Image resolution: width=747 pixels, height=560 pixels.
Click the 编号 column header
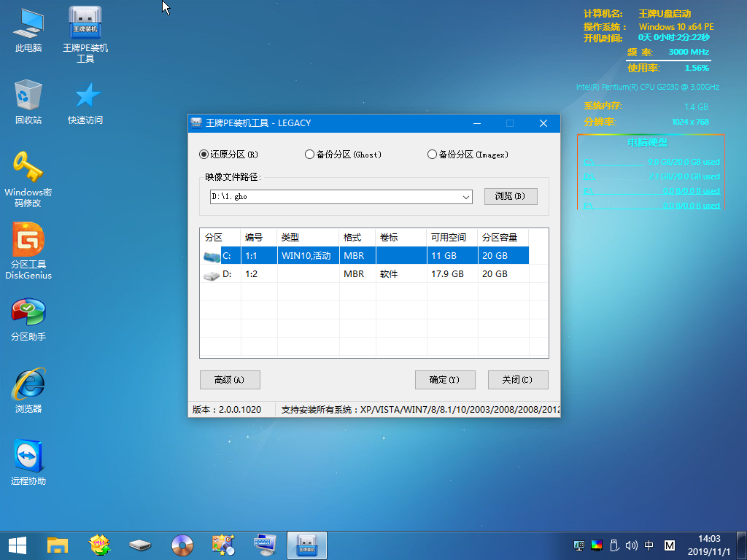[x=259, y=237]
